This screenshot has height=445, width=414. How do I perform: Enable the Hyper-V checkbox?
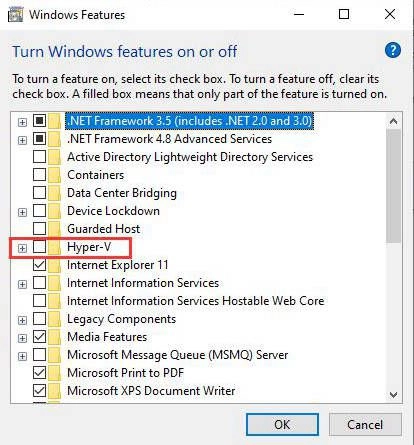click(39, 247)
